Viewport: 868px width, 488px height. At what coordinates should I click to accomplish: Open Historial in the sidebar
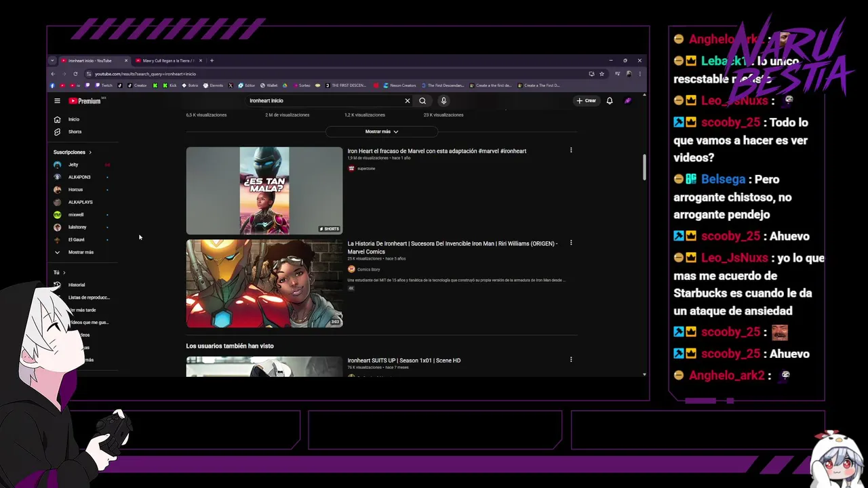click(x=77, y=285)
